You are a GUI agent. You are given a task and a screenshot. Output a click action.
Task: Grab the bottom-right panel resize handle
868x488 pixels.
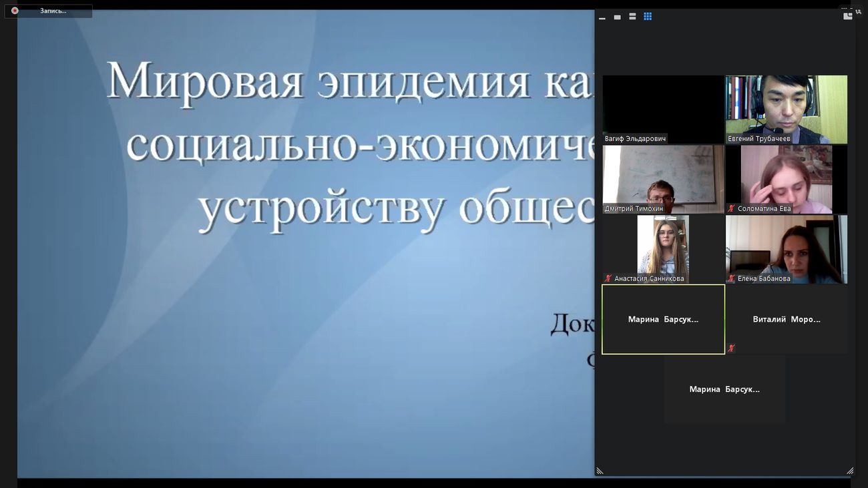pyautogui.click(x=849, y=471)
